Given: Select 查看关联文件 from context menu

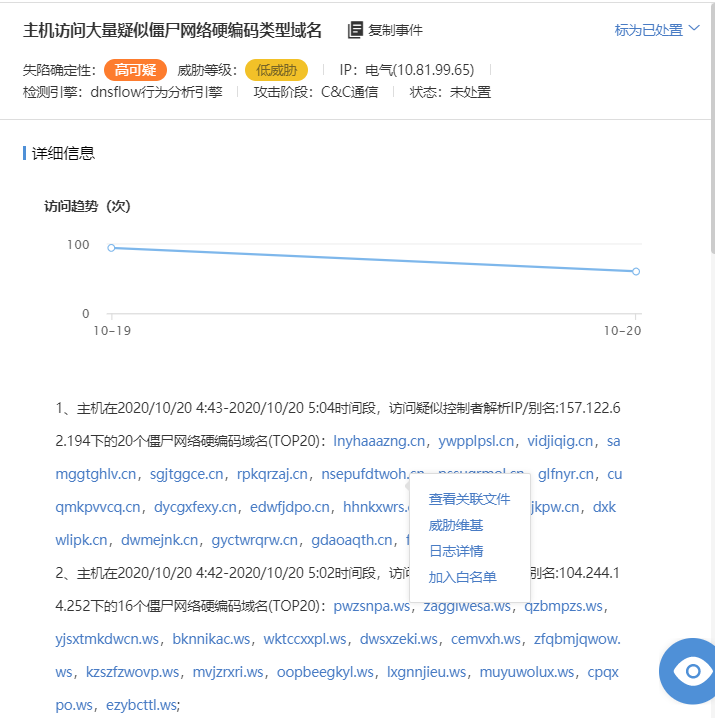Looking at the screenshot, I should pos(469,499).
